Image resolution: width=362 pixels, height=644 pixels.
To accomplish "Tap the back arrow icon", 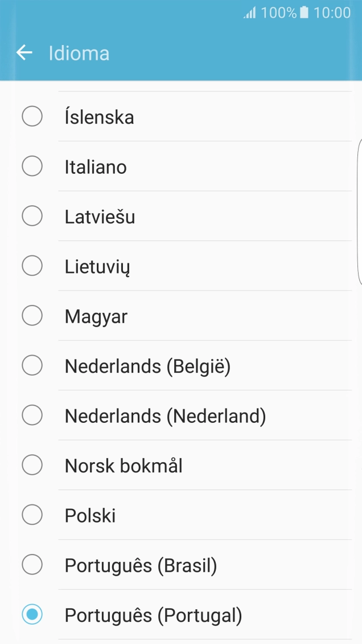I will (24, 53).
